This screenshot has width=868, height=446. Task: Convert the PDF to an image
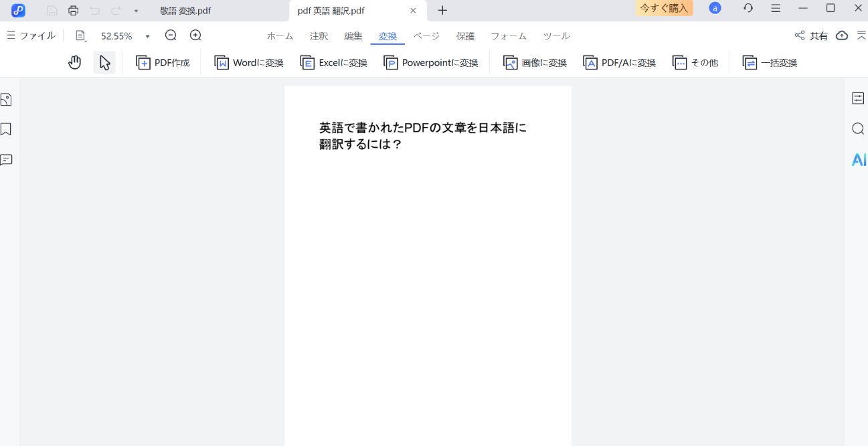pos(534,62)
